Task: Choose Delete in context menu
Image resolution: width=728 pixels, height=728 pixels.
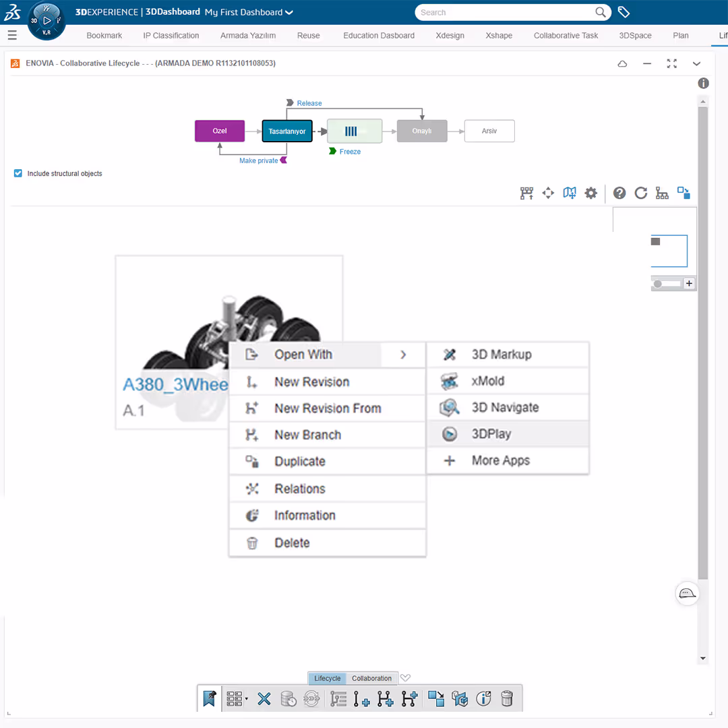Action: coord(328,542)
